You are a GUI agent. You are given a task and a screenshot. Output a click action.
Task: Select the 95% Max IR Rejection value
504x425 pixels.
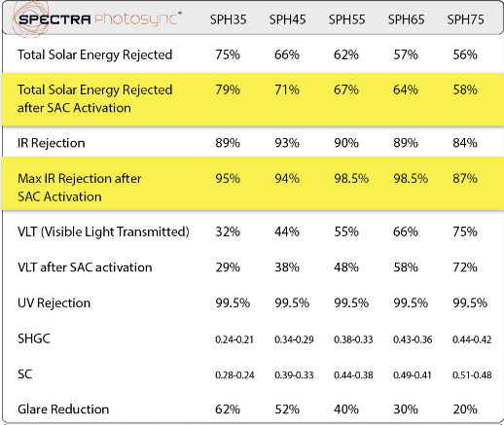click(228, 179)
